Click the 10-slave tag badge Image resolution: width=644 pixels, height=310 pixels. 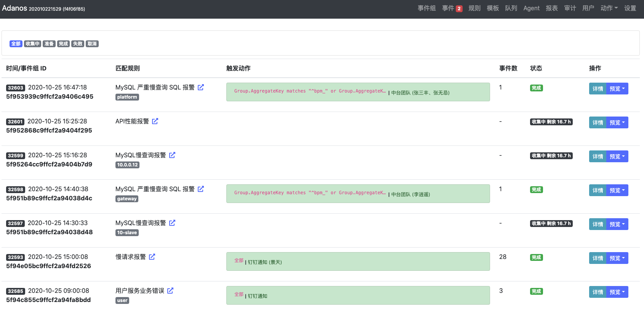tap(127, 233)
